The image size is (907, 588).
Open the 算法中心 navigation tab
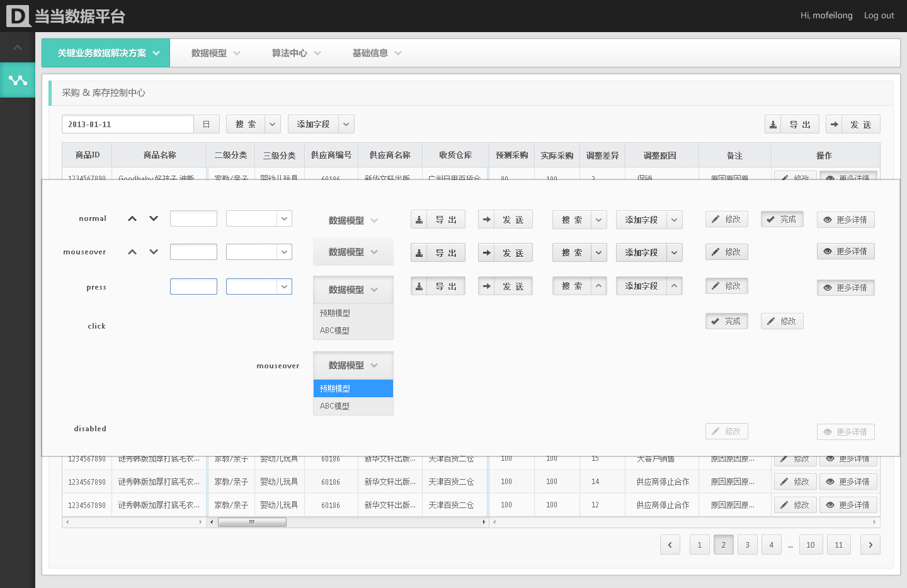tap(296, 53)
